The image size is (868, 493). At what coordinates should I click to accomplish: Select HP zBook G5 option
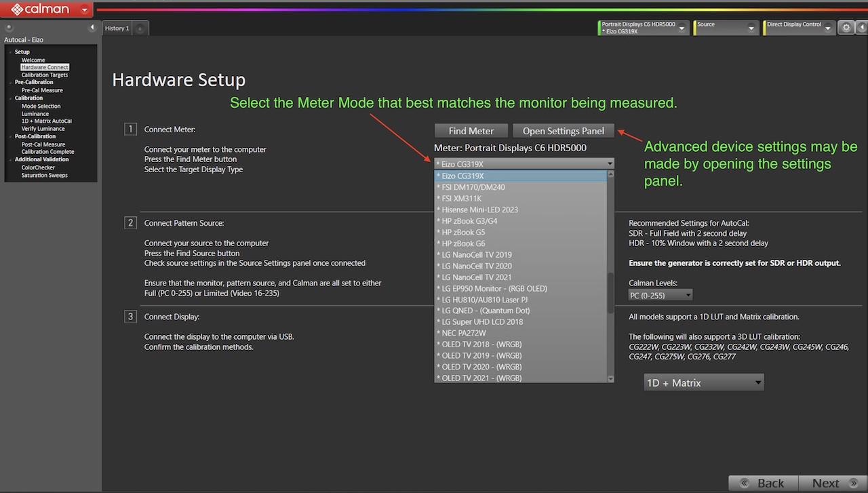coord(521,232)
